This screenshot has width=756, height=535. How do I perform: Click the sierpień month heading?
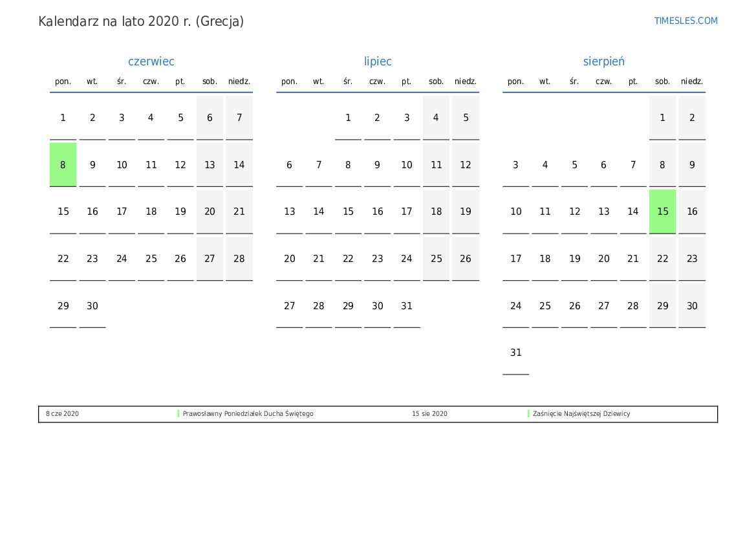coord(603,61)
